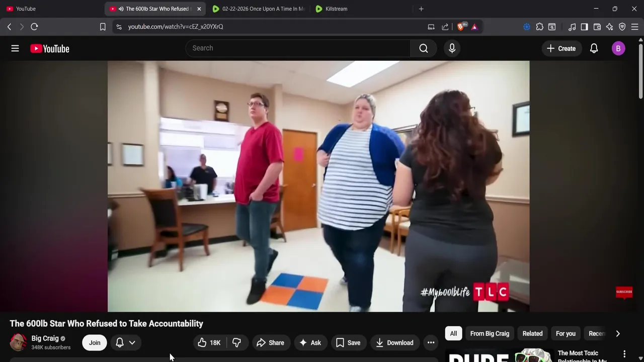Open the browser main hamburger menu
Image resolution: width=644 pixels, height=362 pixels.
point(634,27)
